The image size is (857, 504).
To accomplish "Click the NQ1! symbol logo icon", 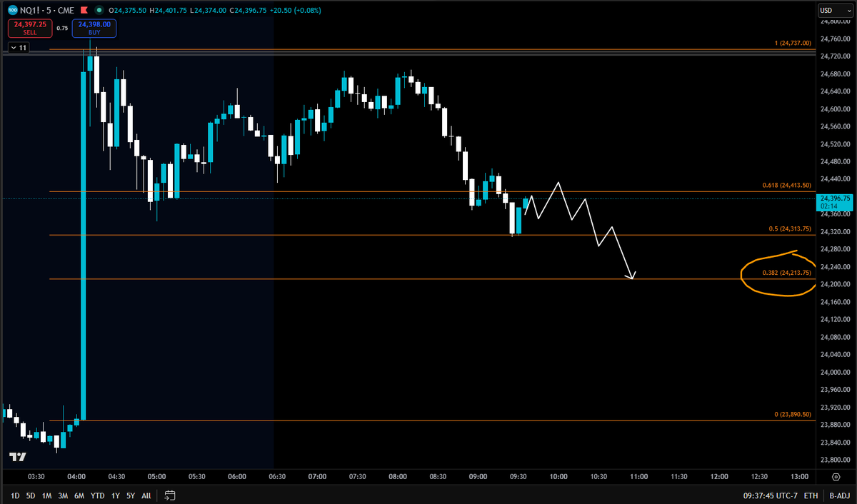I will point(13,11).
